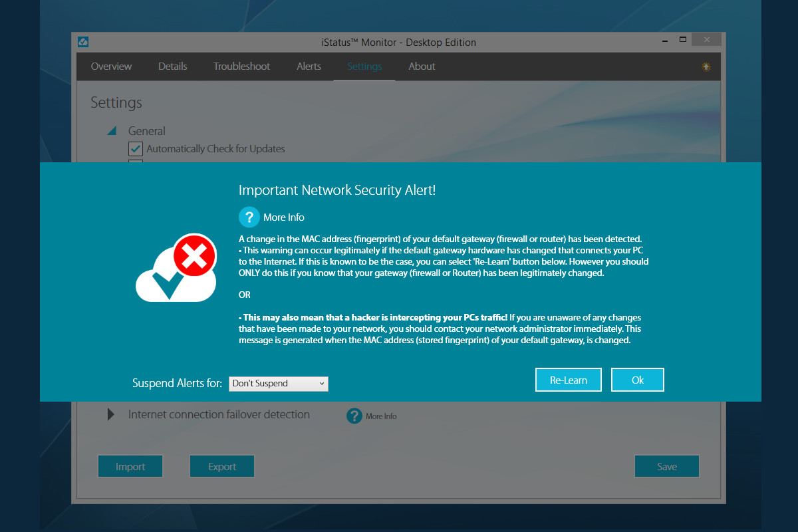798x532 pixels.
Task: Open More Info icon beside failover detection
Action: point(354,416)
